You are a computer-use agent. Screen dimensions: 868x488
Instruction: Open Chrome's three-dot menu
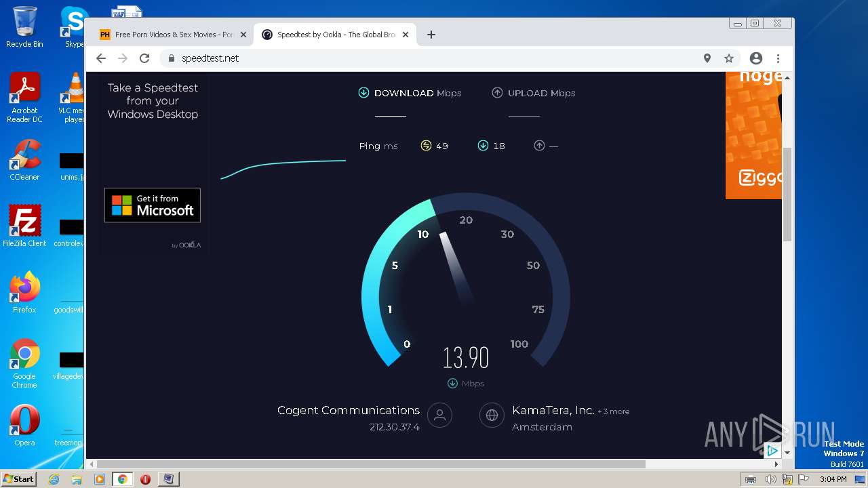pos(778,58)
